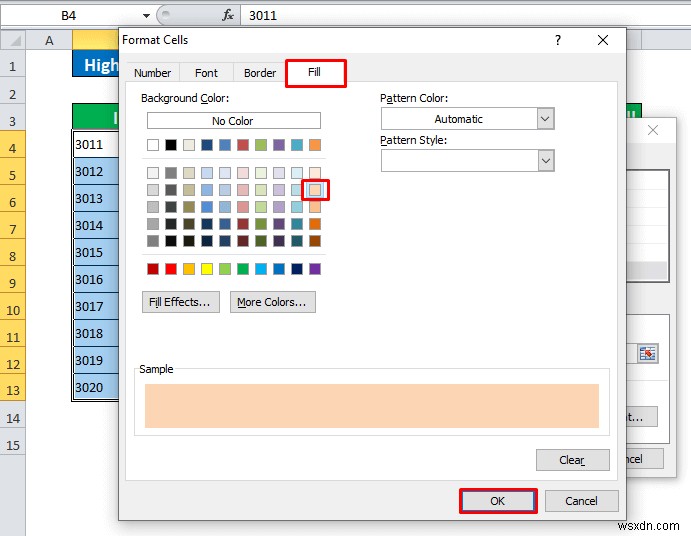This screenshot has width=691, height=536.
Task: Pick the black swatch in the top theme row
Action: (171, 145)
